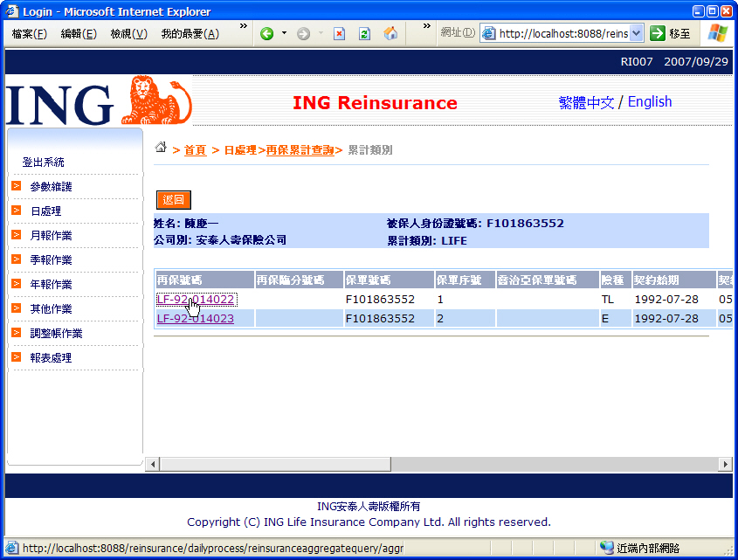The height and width of the screenshot is (560, 738).
Task: Click the horizontal scrollbar right arrow
Action: tap(725, 465)
